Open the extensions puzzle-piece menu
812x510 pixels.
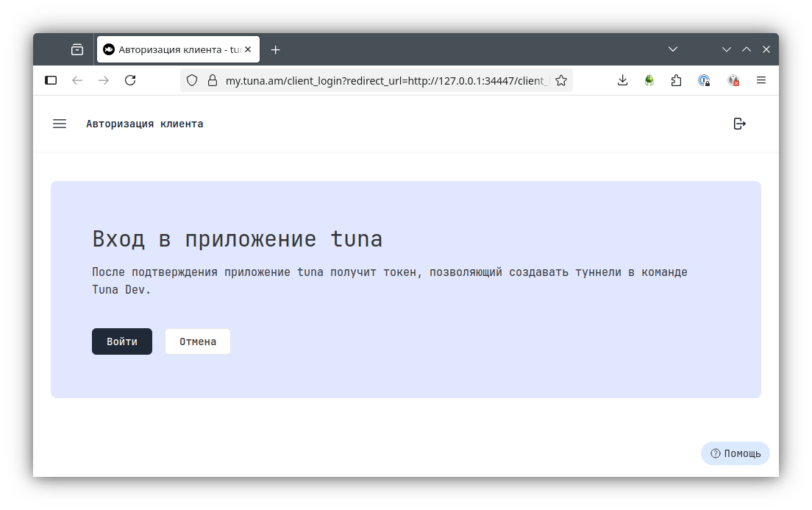click(x=677, y=80)
